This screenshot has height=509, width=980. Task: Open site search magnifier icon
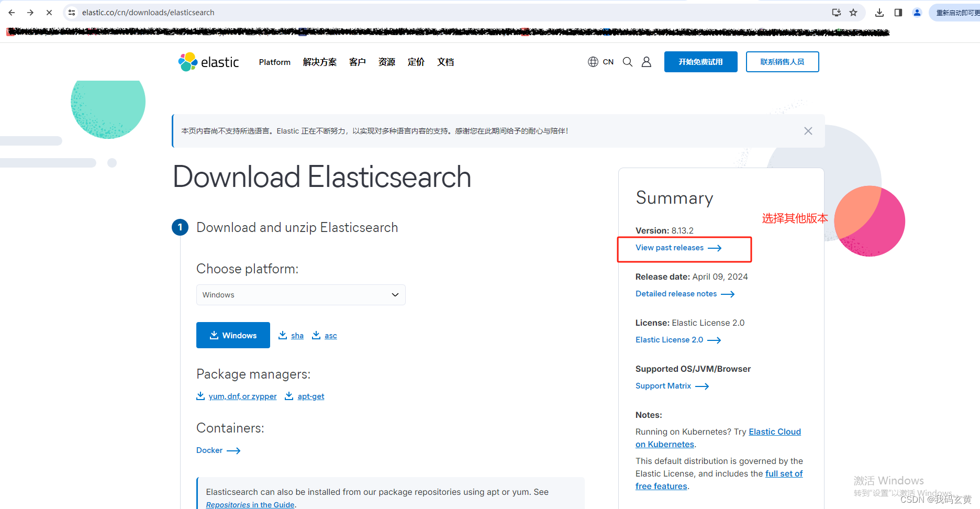628,62
